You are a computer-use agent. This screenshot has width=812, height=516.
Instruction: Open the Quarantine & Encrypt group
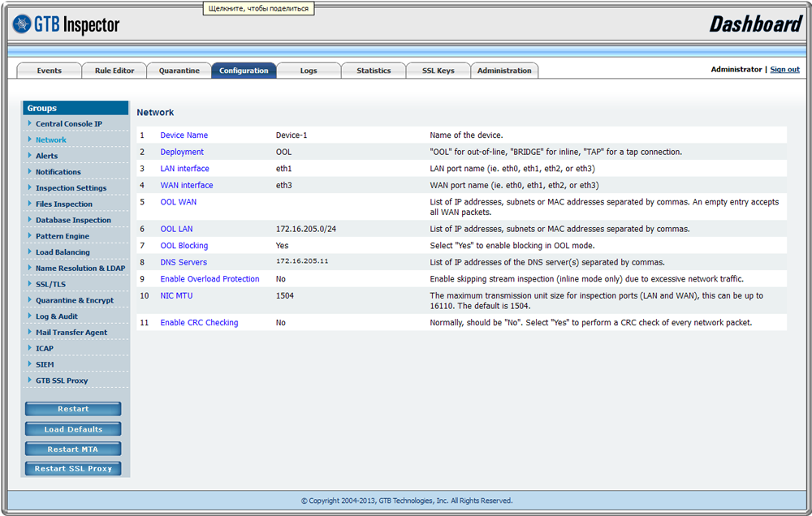[x=75, y=300]
